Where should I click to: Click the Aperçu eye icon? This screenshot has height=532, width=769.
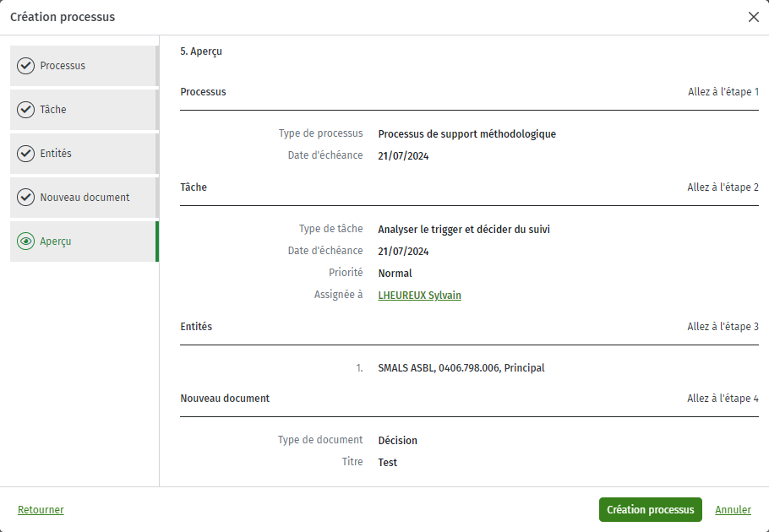[25, 242]
